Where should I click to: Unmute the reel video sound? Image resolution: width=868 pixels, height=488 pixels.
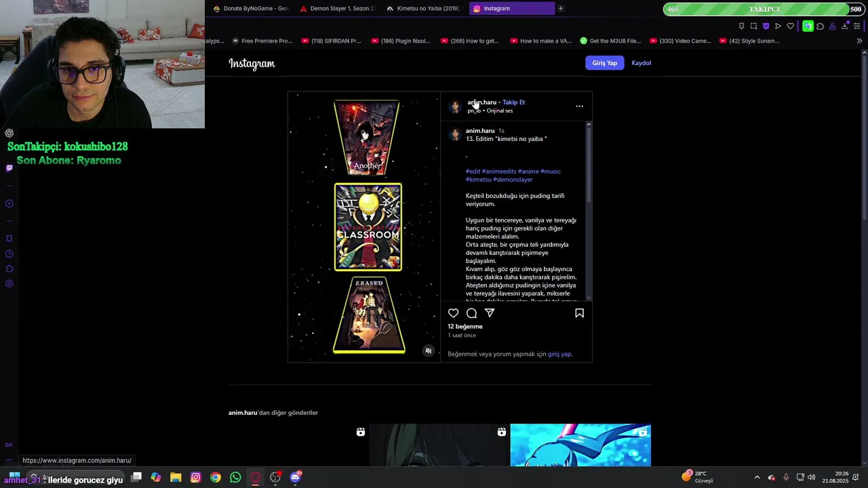click(428, 350)
